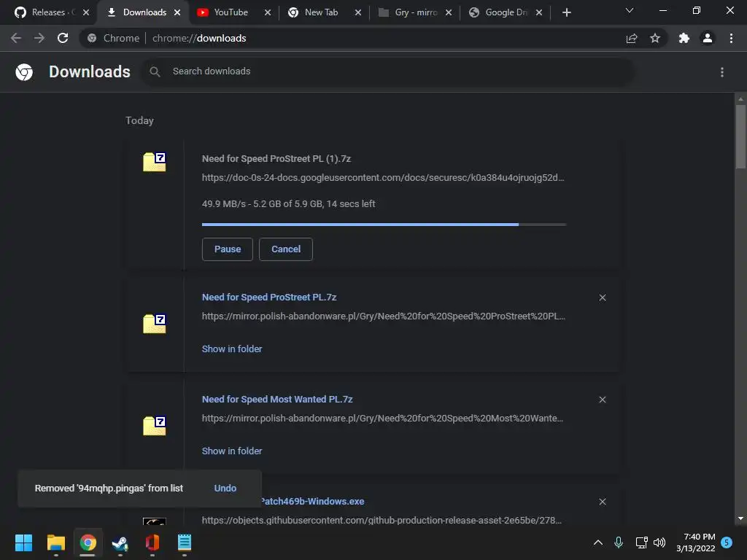
Task: Open Patch469b-Windows.exe download link
Action: pyautogui.click(x=312, y=502)
